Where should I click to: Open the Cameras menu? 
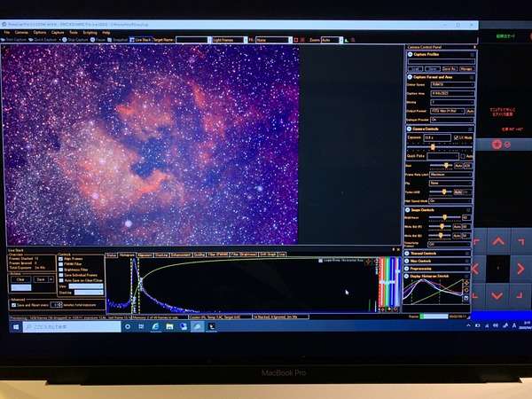tap(21, 33)
